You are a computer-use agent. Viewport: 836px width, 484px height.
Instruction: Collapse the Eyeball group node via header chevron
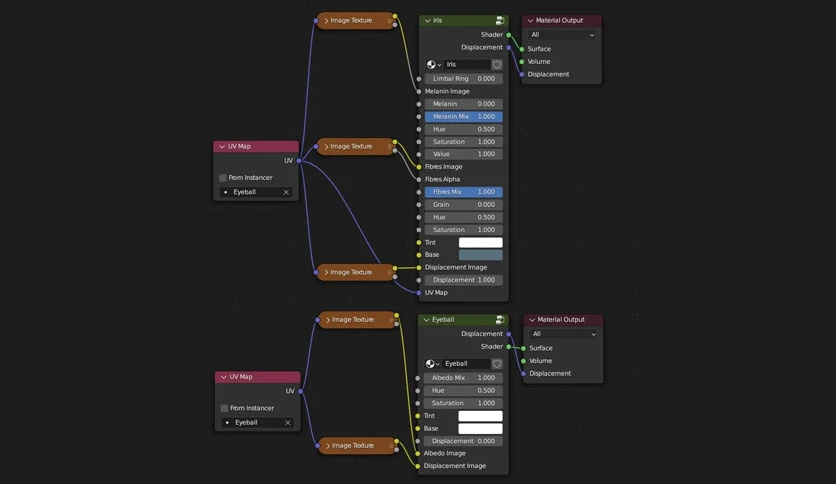point(427,320)
